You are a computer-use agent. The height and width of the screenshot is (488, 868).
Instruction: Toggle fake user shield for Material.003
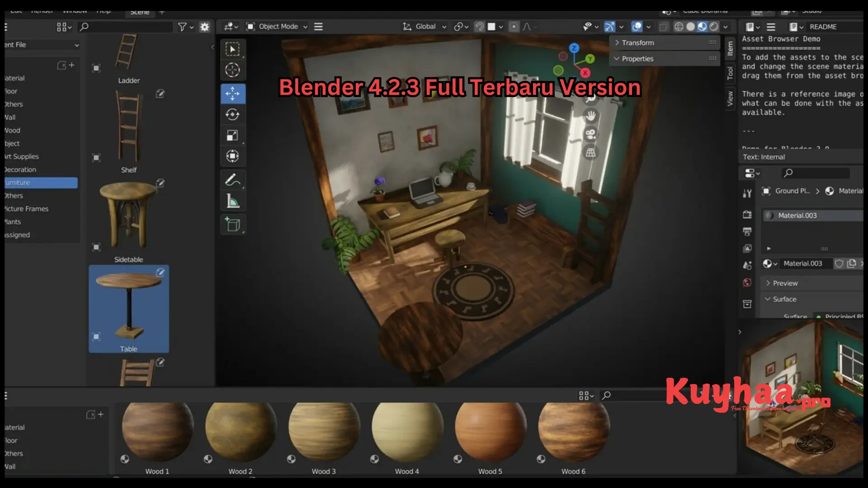(839, 263)
